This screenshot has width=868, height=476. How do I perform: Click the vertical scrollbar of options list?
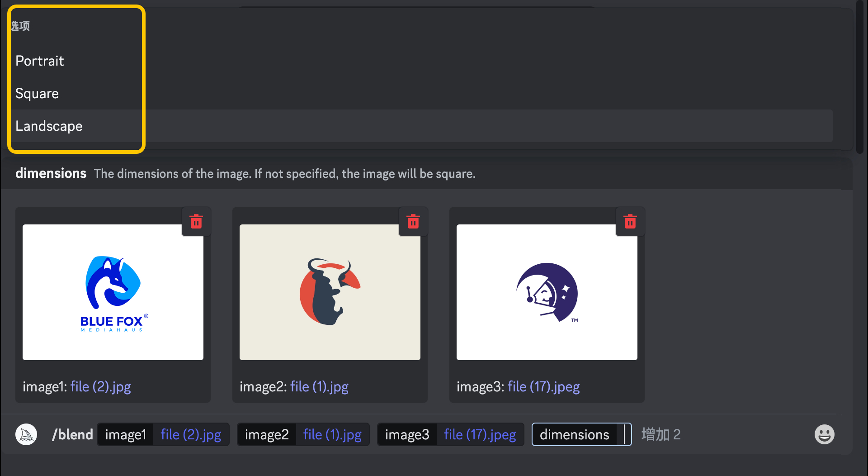(x=860, y=77)
